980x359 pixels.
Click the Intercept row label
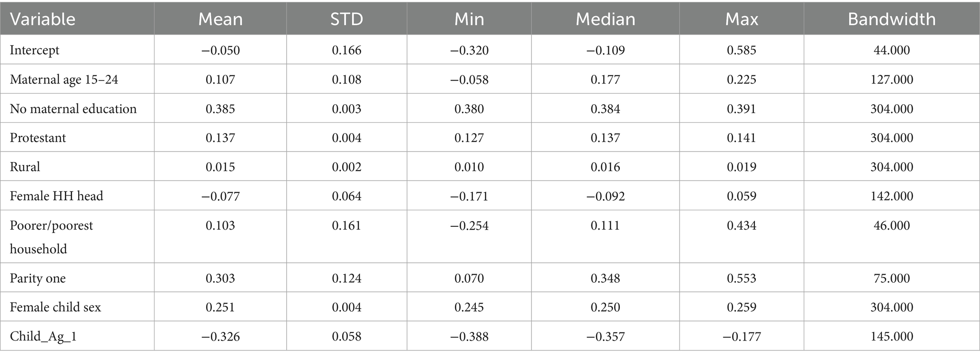[35, 50]
